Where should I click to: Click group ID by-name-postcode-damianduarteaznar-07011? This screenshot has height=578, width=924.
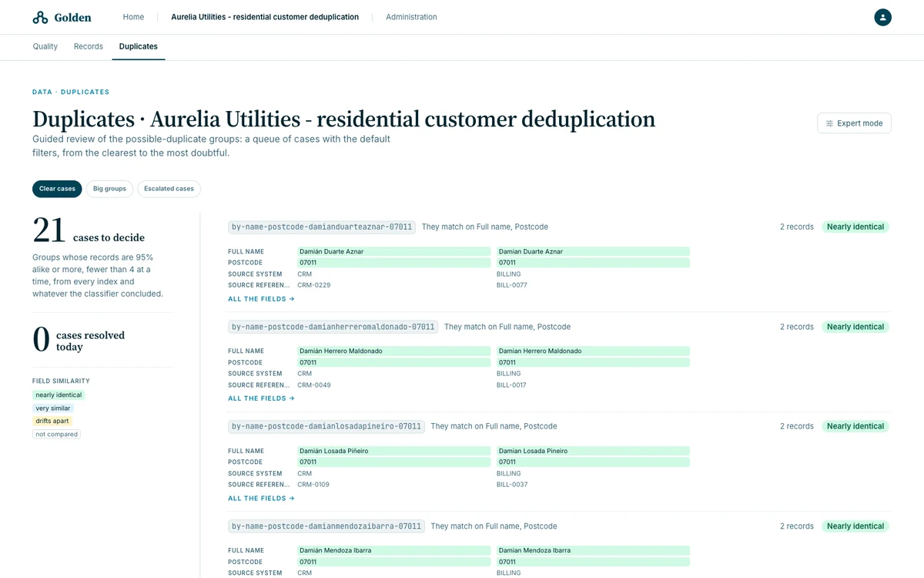click(x=322, y=227)
